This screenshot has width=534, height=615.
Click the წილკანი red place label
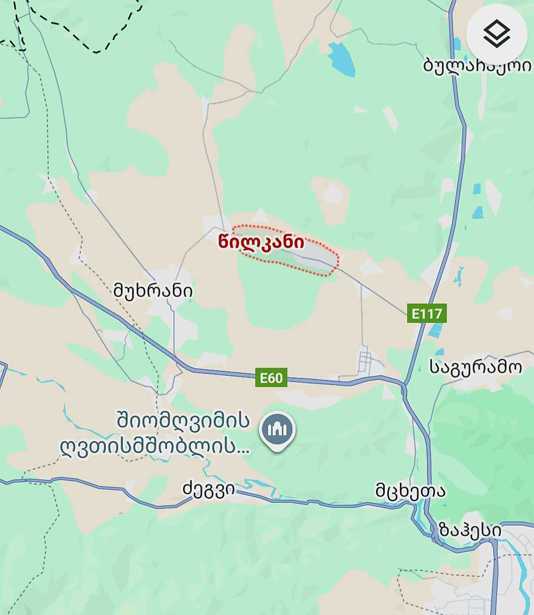[261, 242]
